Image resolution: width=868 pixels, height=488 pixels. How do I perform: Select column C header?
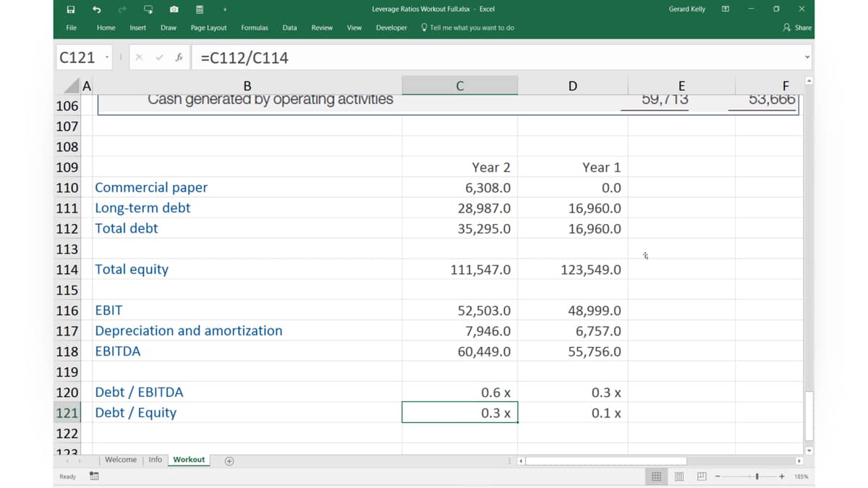click(x=459, y=85)
